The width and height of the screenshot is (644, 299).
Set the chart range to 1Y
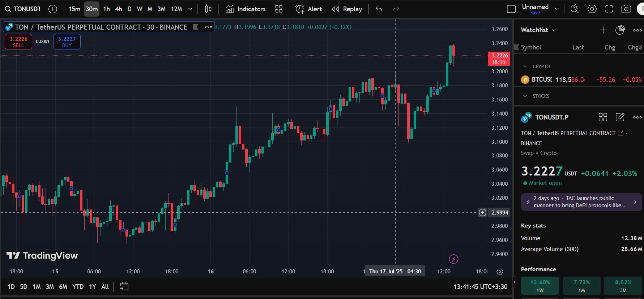93,287
